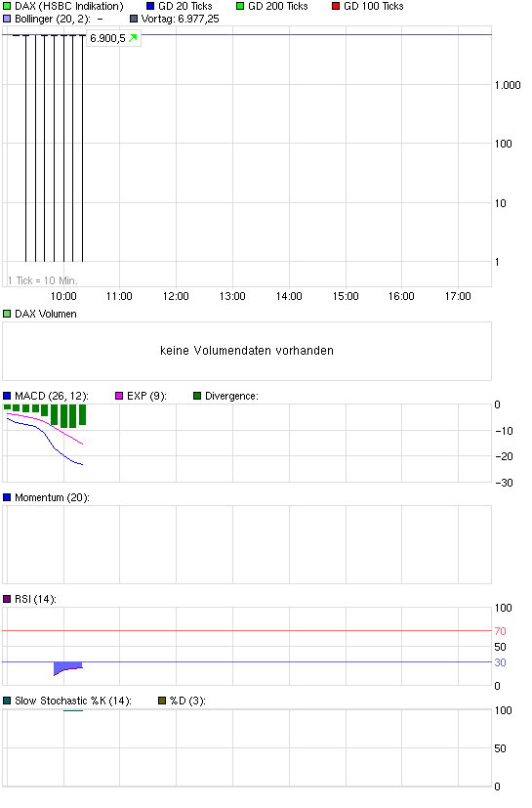Click the 12:00 time axis label

176,296
